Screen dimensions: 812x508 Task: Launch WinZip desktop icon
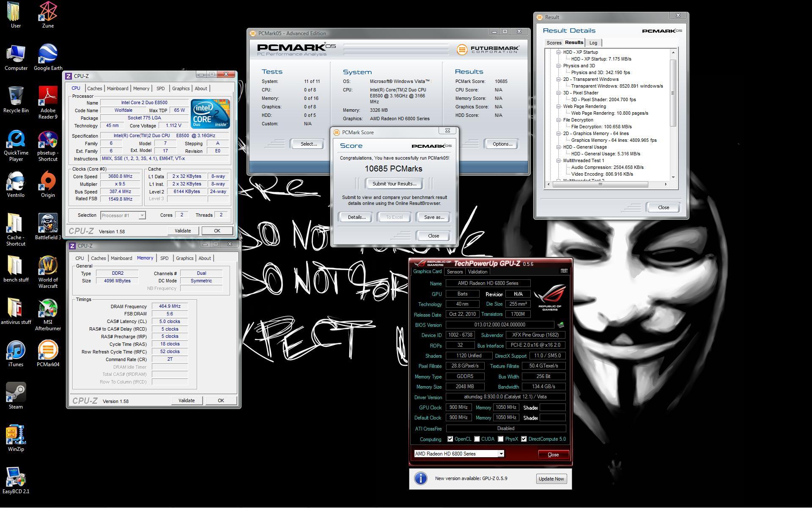(16, 438)
